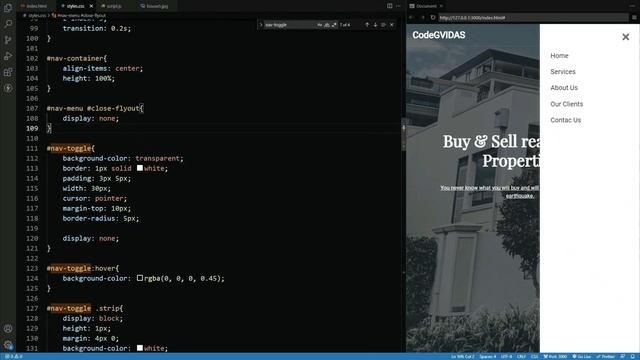Open the Home link in flyout menu
Image resolution: width=640 pixels, height=360 pixels.
pos(559,56)
